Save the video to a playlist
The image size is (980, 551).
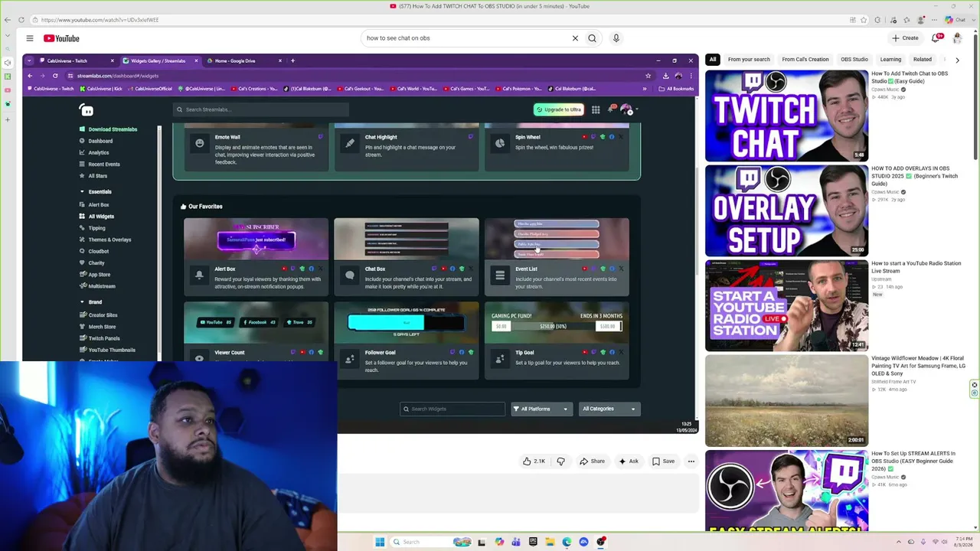pos(663,461)
